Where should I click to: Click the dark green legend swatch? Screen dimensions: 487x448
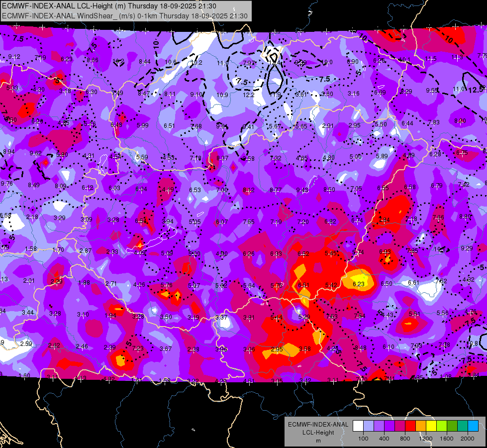point(452,426)
